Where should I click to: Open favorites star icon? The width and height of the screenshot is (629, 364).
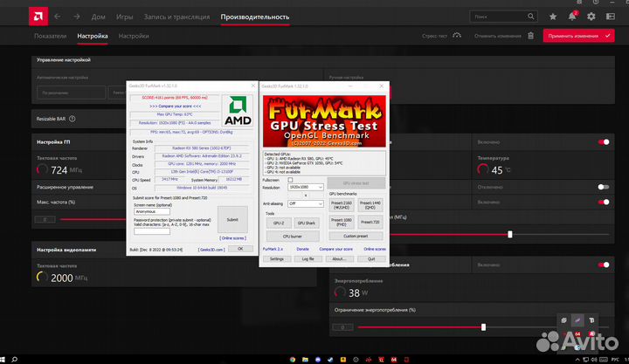553,17
